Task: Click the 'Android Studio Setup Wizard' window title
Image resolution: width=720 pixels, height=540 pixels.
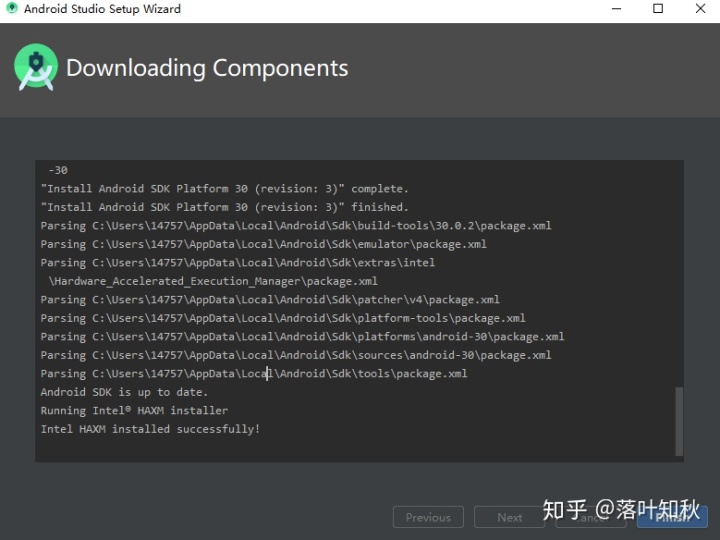Action: (x=102, y=9)
